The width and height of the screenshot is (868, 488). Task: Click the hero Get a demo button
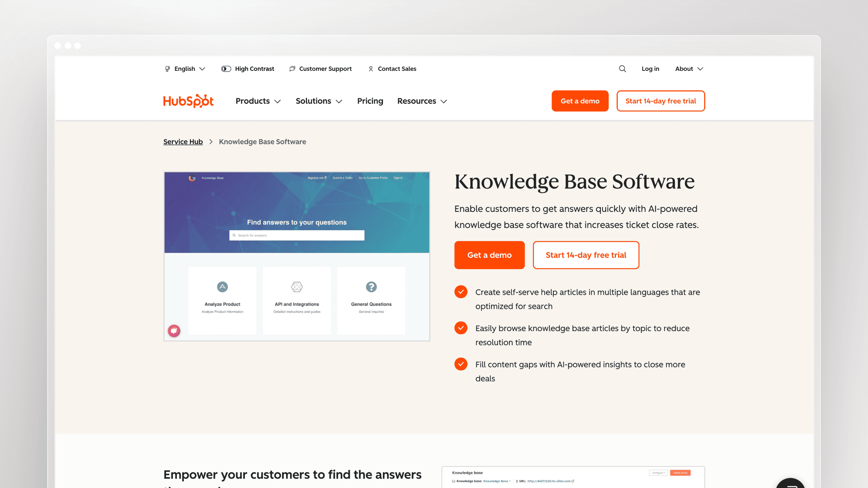(x=489, y=255)
